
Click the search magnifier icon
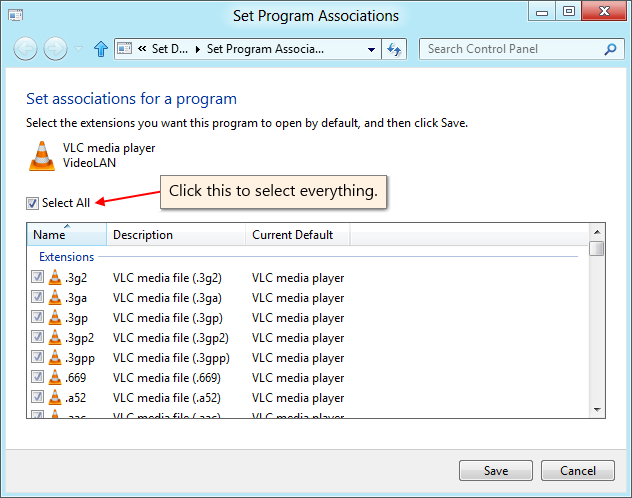click(x=610, y=48)
